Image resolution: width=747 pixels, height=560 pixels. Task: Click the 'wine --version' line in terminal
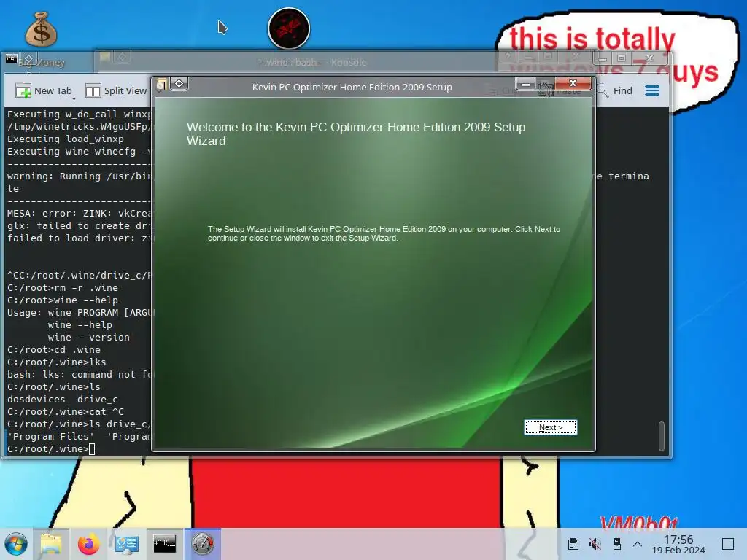pos(88,337)
